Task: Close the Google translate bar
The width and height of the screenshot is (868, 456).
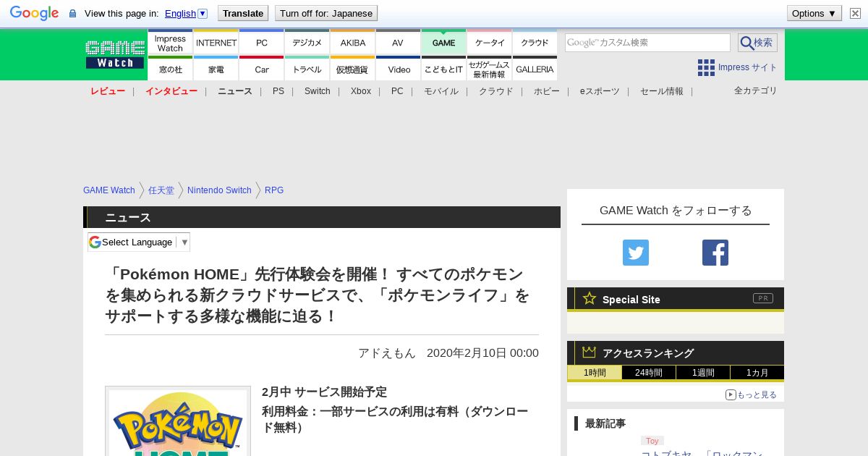Action: [855, 13]
